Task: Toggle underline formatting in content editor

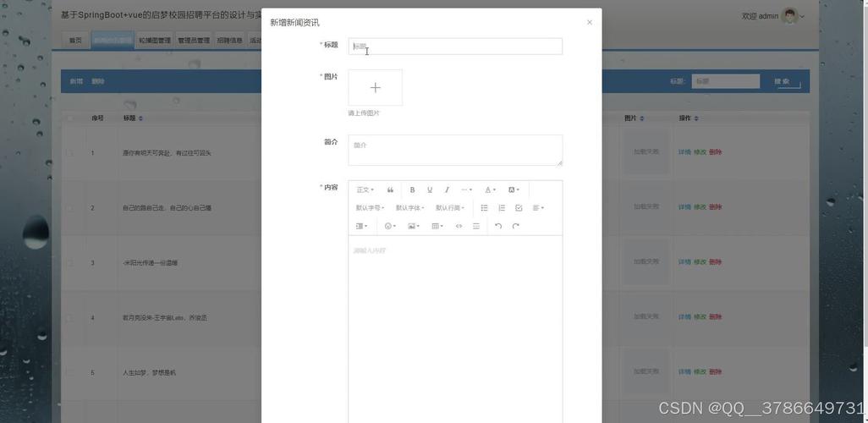Action: tap(430, 190)
